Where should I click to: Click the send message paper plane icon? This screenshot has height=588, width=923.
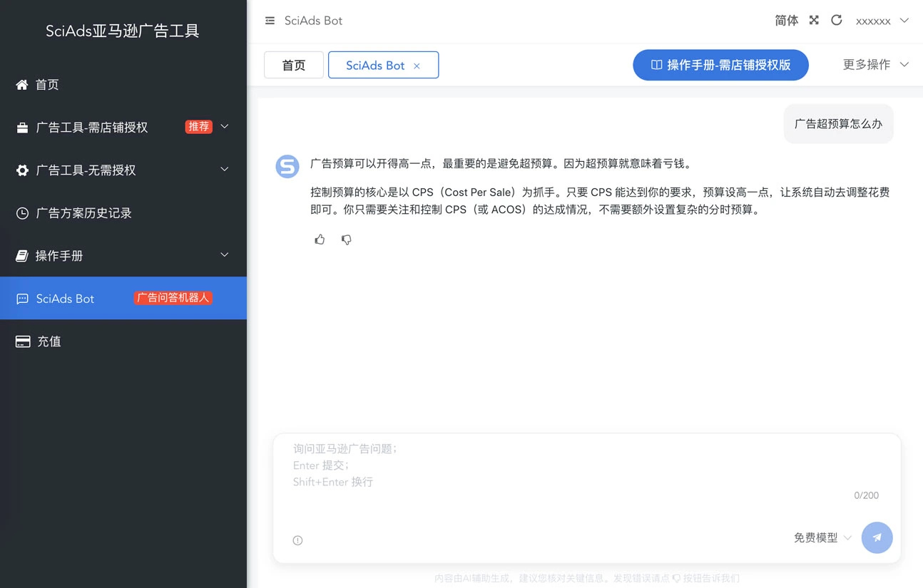click(877, 537)
